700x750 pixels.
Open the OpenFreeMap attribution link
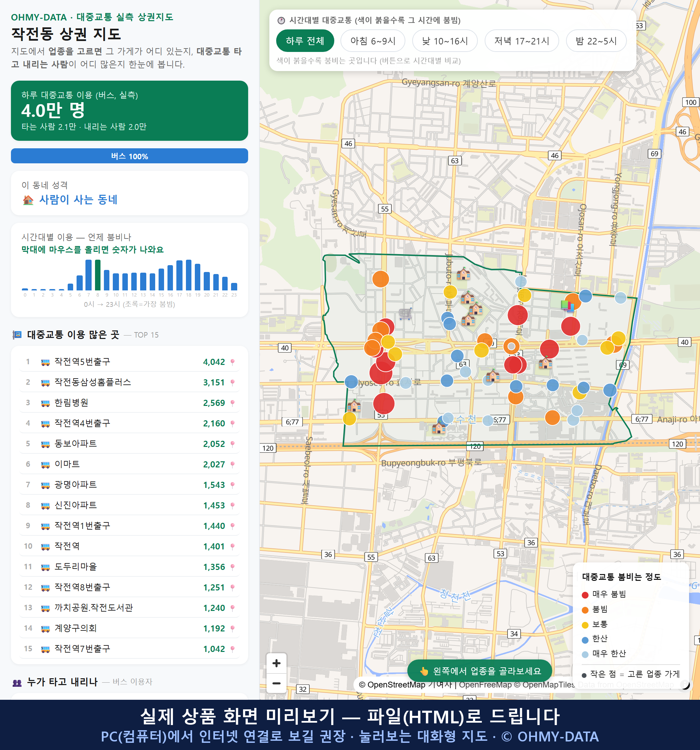click(485, 684)
